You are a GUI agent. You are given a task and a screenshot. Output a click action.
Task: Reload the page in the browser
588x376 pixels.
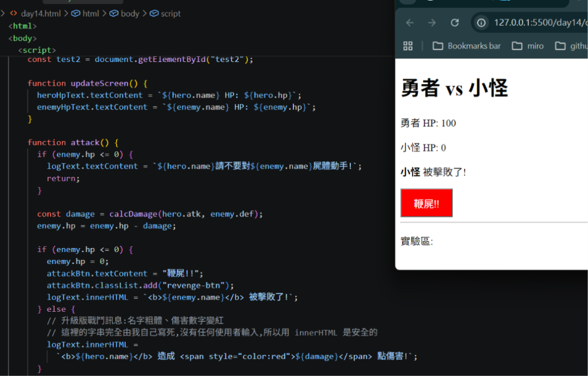coord(455,23)
